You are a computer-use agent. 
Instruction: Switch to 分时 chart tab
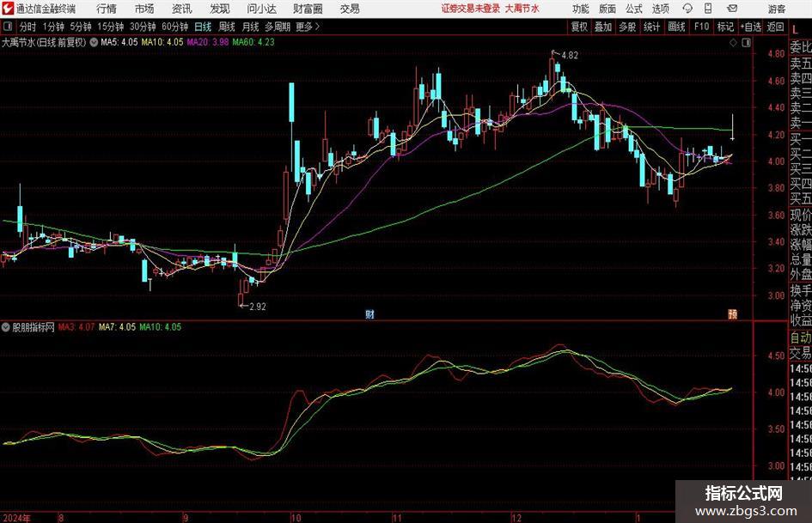(x=28, y=27)
